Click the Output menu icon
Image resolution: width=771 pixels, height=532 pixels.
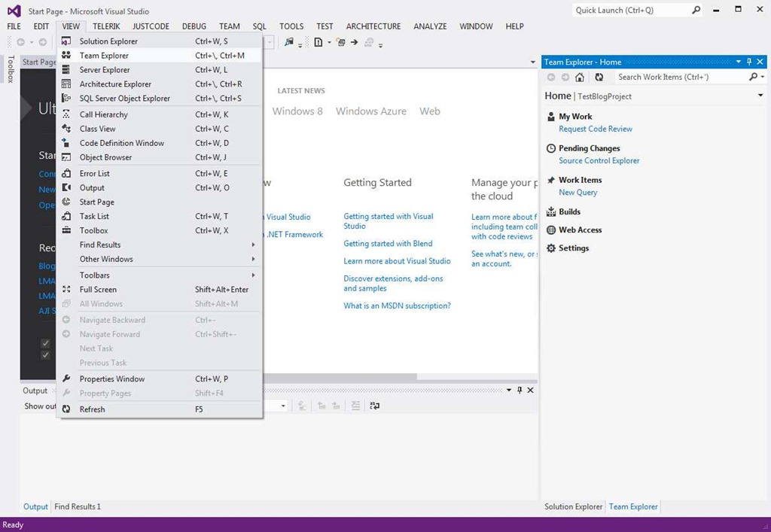[x=66, y=187]
